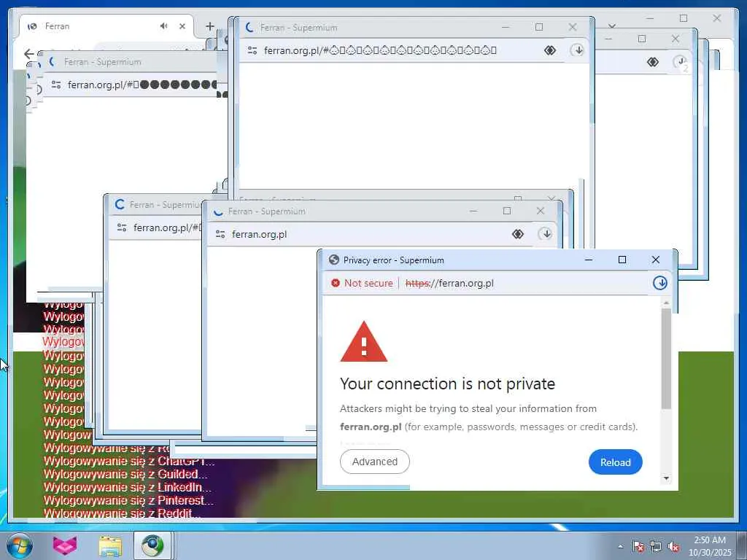
Task: Click extension diamond icon in top Ferran window
Action: point(550,50)
